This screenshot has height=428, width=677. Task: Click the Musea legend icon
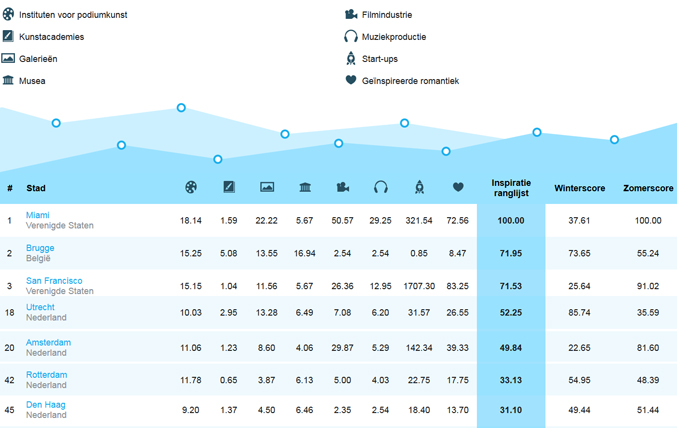9,80
